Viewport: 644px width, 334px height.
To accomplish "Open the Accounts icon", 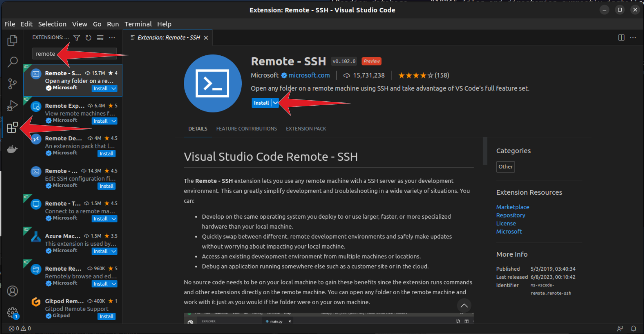I will [12, 291].
